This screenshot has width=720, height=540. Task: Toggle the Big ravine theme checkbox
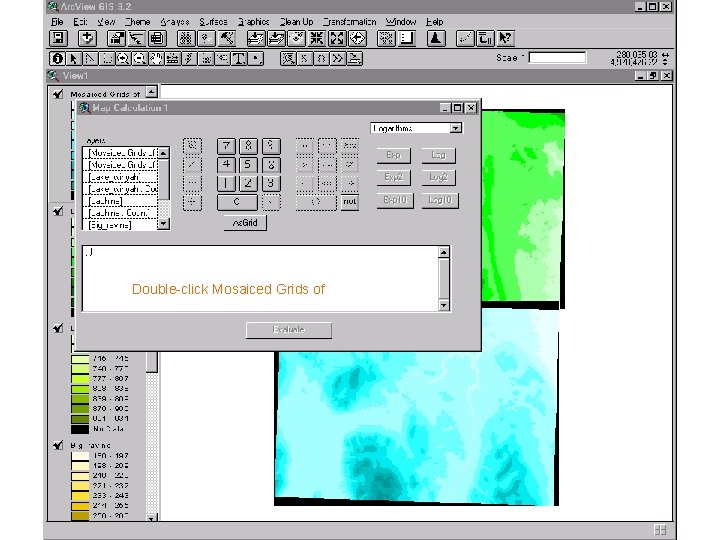[58, 445]
